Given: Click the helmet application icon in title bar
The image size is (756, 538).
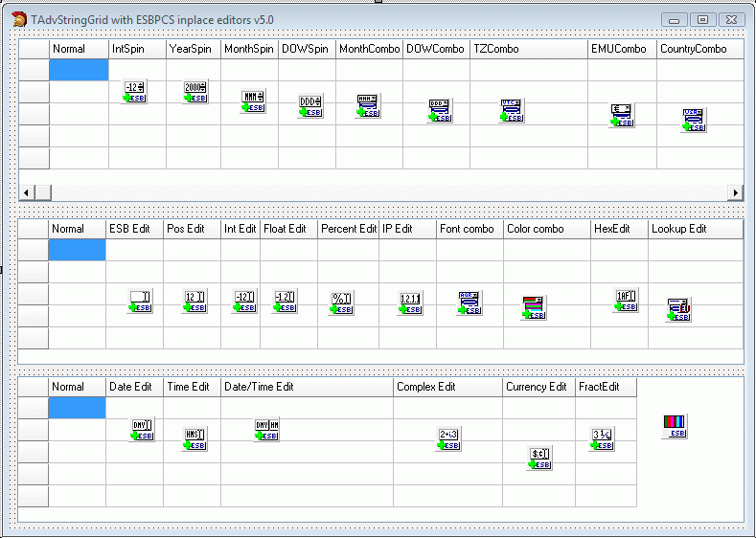Looking at the screenshot, I should [19, 20].
